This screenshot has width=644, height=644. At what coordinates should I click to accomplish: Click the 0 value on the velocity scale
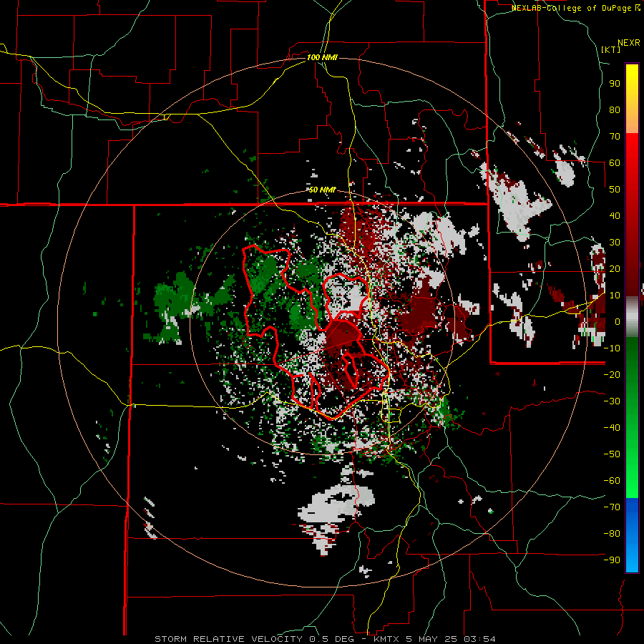pos(618,321)
